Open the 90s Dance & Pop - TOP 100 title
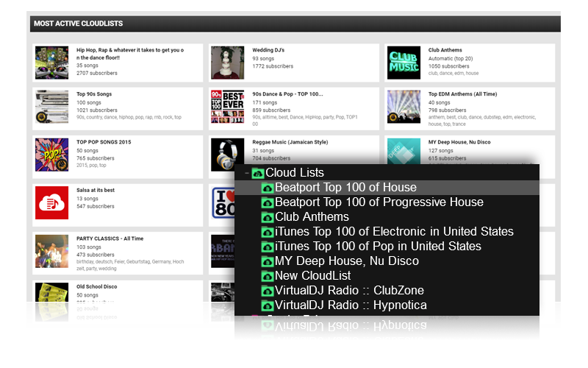Viewport: 588px width, 368px height. [287, 94]
